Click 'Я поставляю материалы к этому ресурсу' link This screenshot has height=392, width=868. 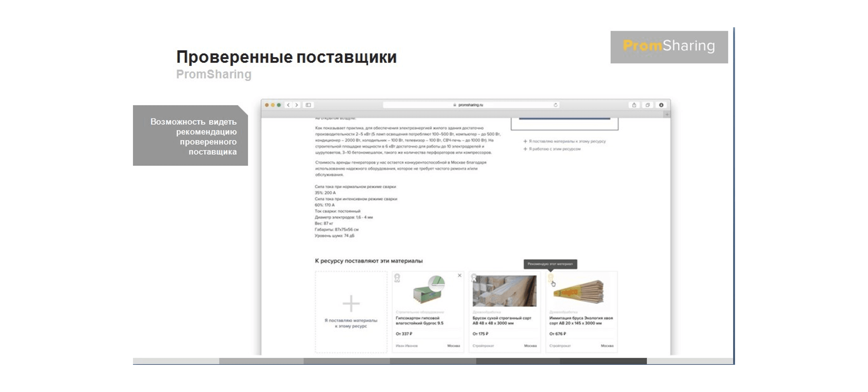[567, 141]
